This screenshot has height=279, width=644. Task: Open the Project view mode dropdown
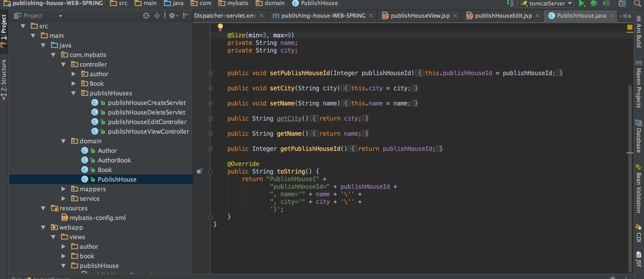tap(60, 16)
